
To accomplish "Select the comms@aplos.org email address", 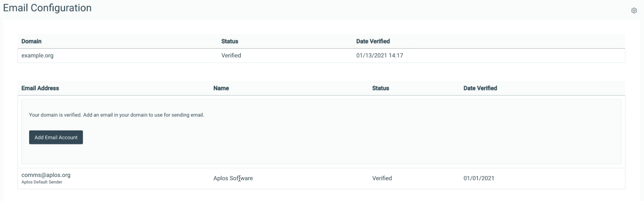I will (x=46, y=175).
